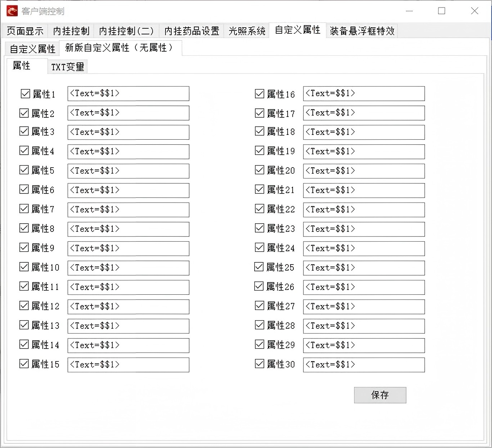492x448 pixels.
Task: Switch to the 装备悬浮框特效 tab
Action: [x=362, y=31]
